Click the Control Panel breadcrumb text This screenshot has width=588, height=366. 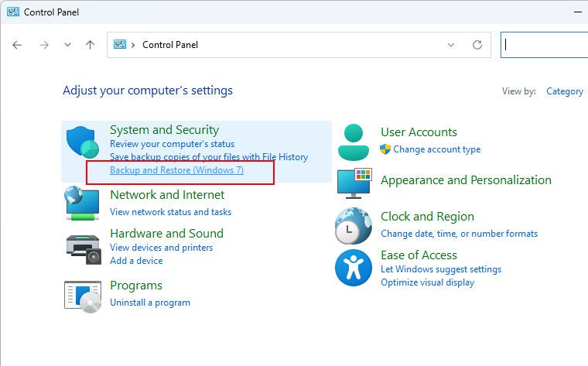coord(170,45)
